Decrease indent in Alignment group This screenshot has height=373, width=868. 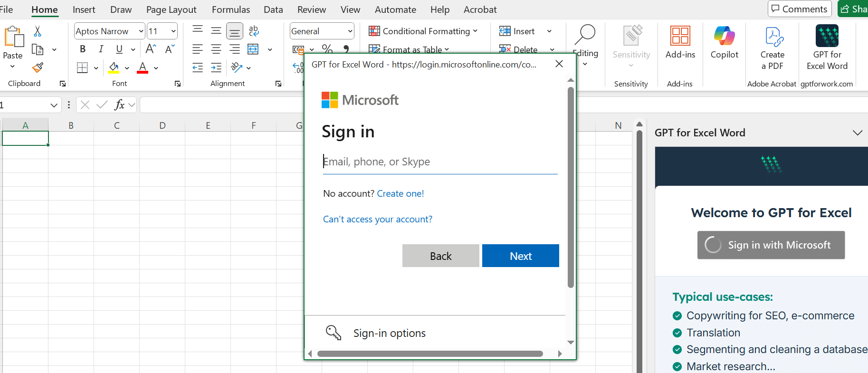click(x=198, y=67)
